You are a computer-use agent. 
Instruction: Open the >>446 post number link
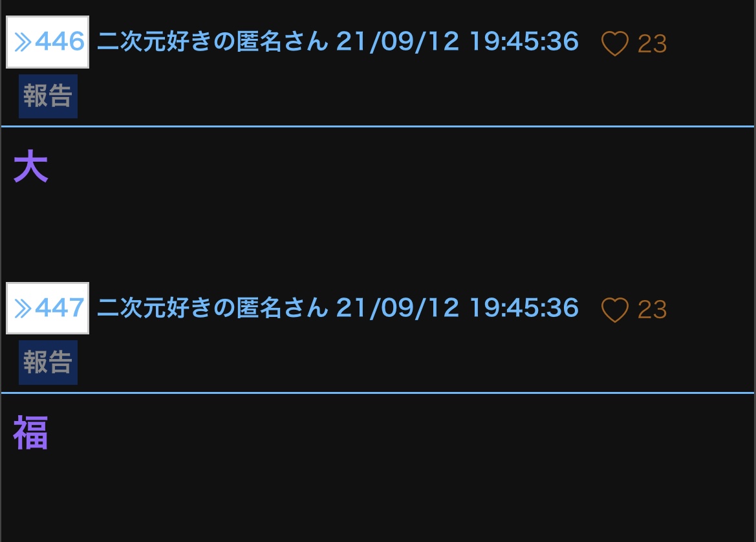point(47,42)
